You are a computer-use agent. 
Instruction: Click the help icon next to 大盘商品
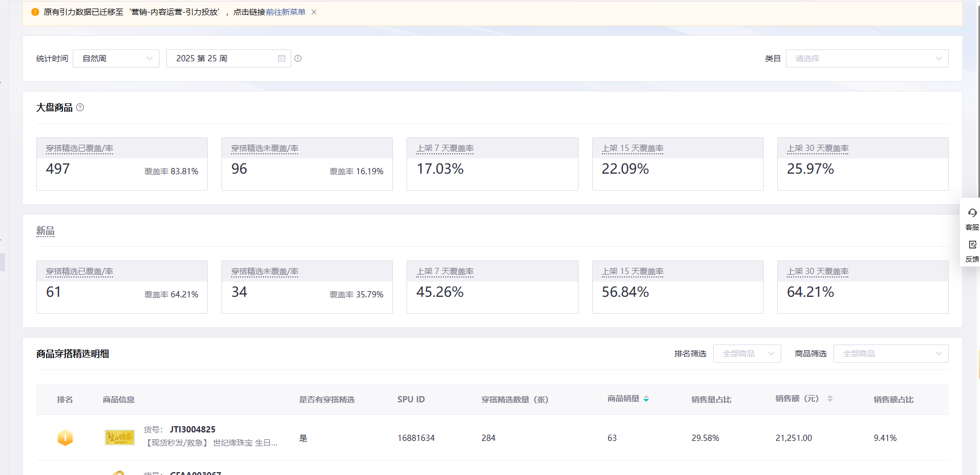(80, 107)
